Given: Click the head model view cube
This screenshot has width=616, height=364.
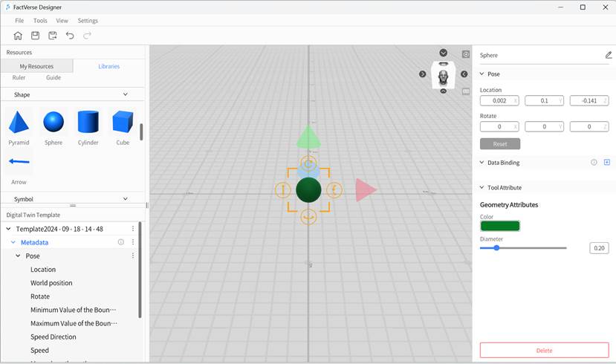Looking at the screenshot, I should pos(443,77).
